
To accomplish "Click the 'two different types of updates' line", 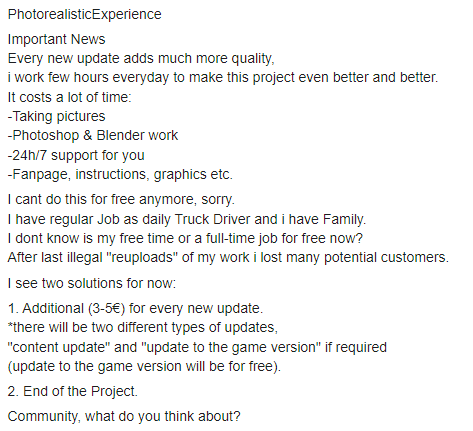I will [x=143, y=327].
